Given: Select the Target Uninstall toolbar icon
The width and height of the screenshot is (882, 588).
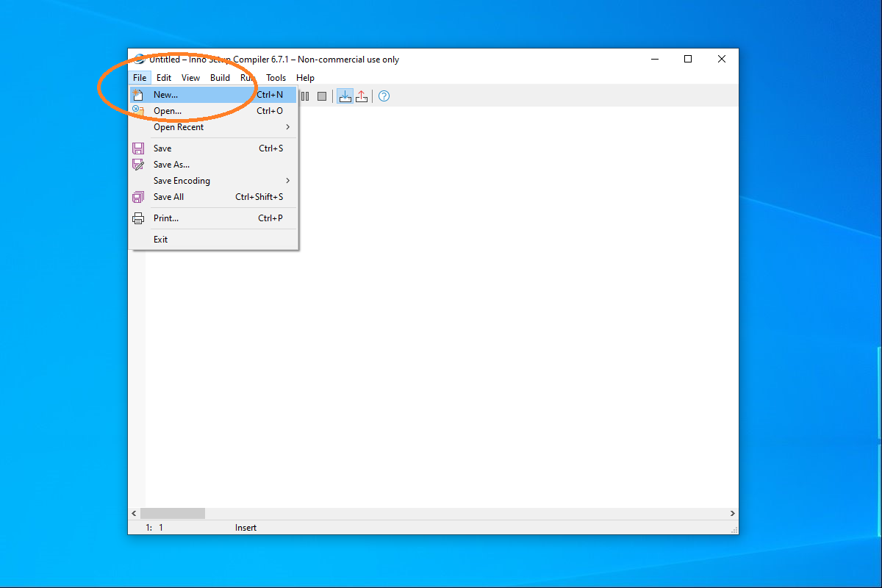Looking at the screenshot, I should (x=362, y=96).
